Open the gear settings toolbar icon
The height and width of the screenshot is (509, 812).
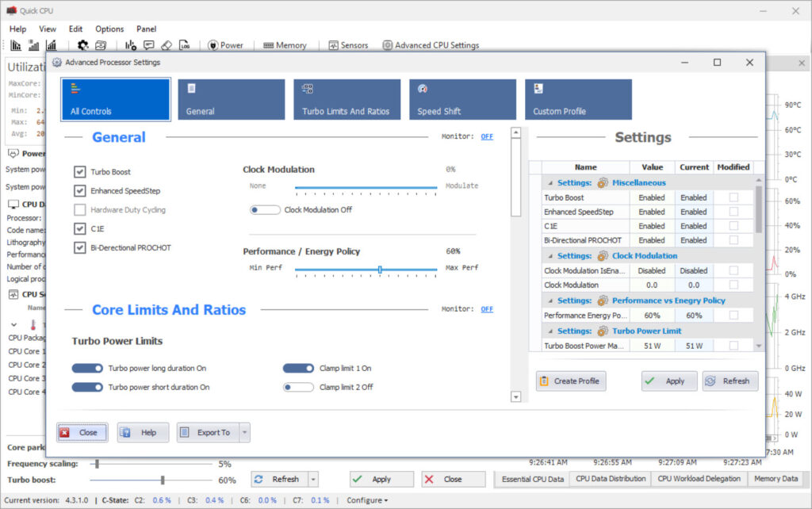click(x=82, y=45)
